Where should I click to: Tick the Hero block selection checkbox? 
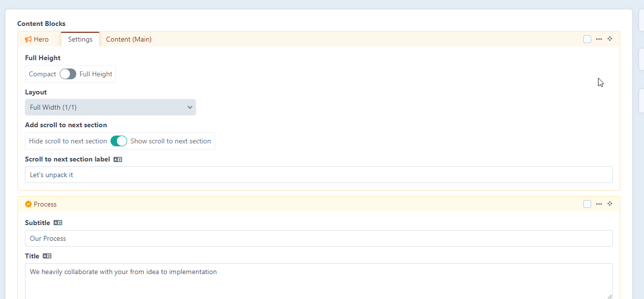[x=587, y=39]
